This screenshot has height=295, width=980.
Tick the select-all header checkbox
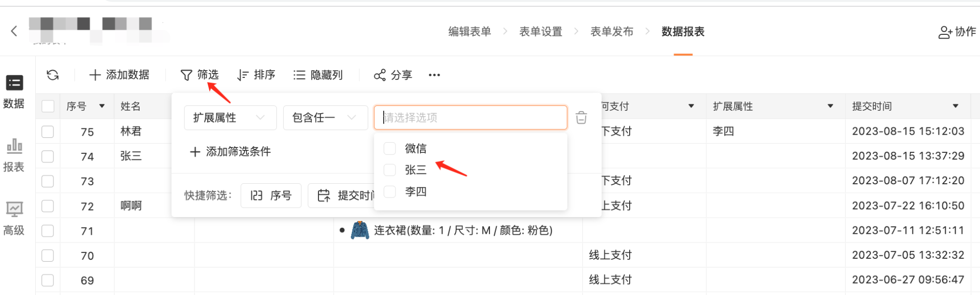click(x=48, y=106)
